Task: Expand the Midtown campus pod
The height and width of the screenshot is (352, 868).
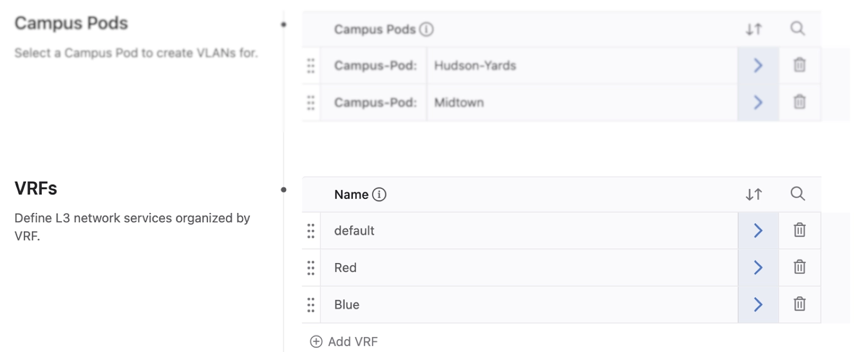Action: click(758, 102)
